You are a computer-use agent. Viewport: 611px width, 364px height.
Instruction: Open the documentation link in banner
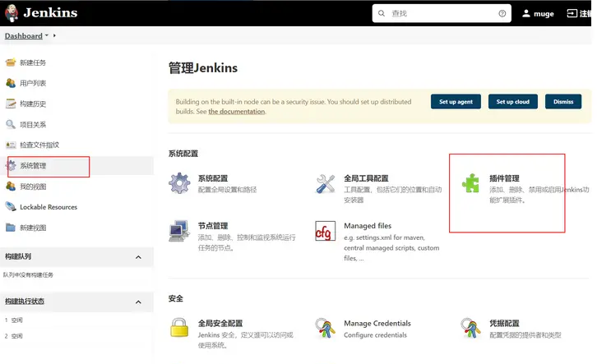pos(237,112)
